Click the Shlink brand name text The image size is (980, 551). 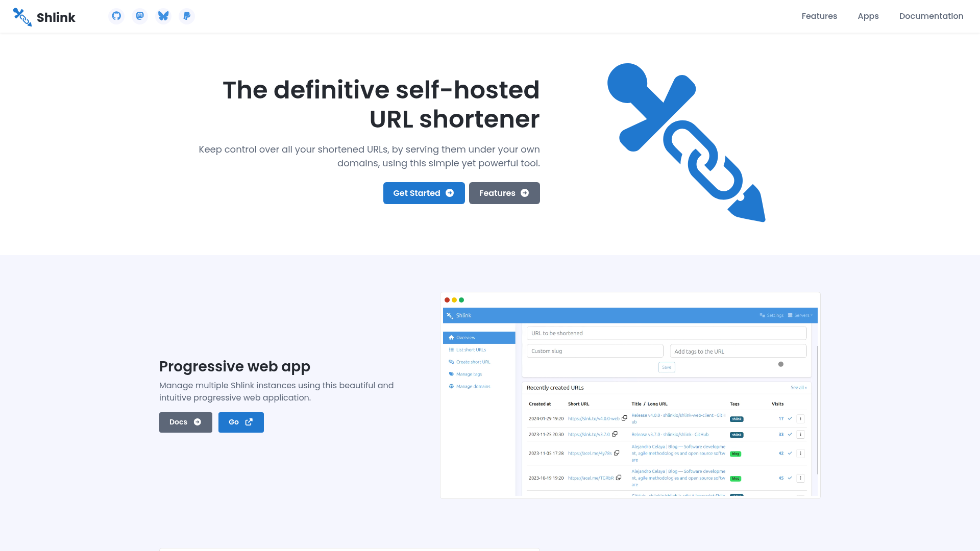[56, 17]
